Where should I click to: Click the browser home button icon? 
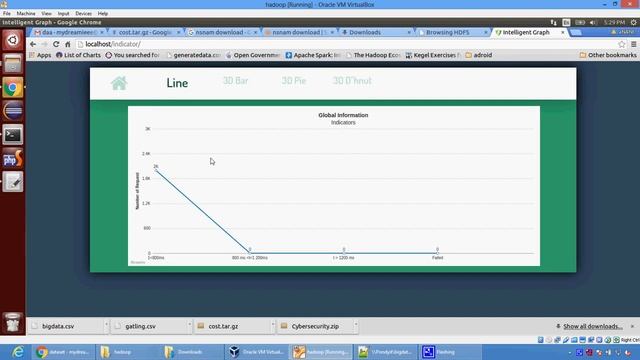pos(68,44)
